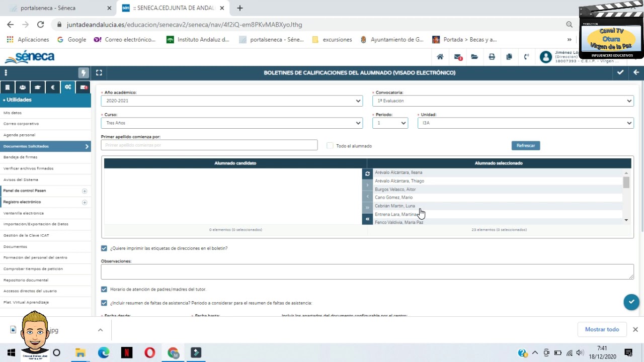Switch to the mail alert sidebar tab

[83, 87]
